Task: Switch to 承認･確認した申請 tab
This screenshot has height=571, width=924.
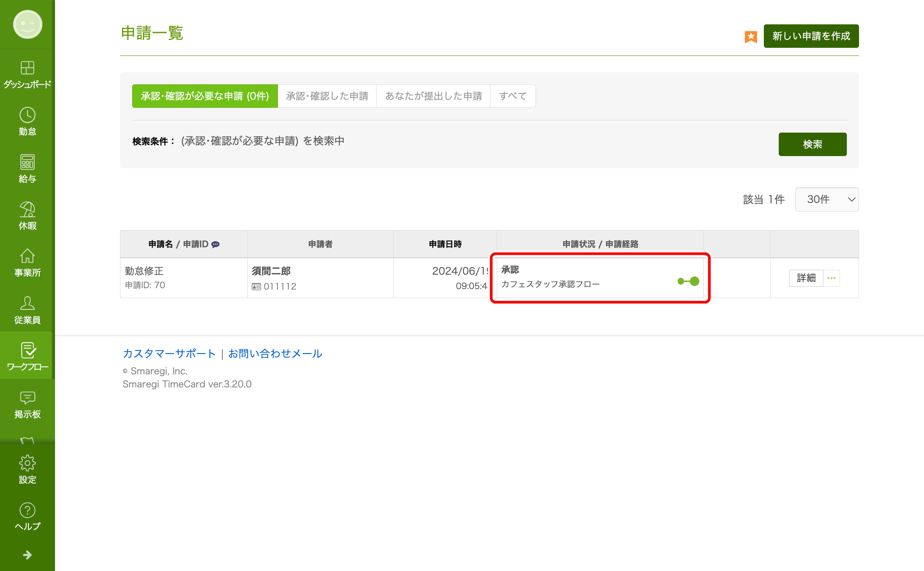Action: point(327,96)
